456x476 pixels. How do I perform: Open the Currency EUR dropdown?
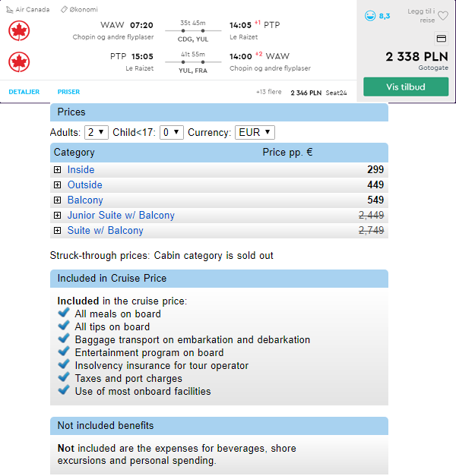255,132
